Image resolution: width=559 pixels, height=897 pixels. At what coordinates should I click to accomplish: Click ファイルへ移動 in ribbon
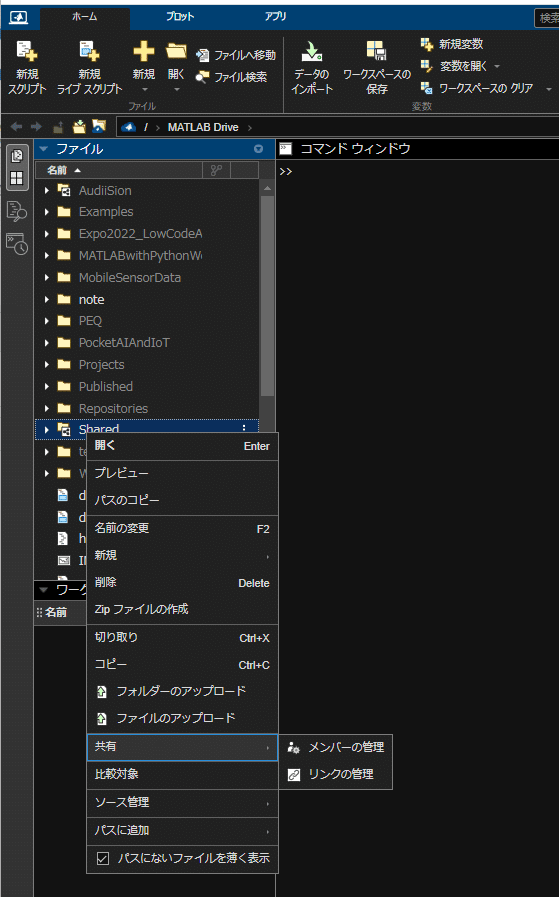coord(236,55)
